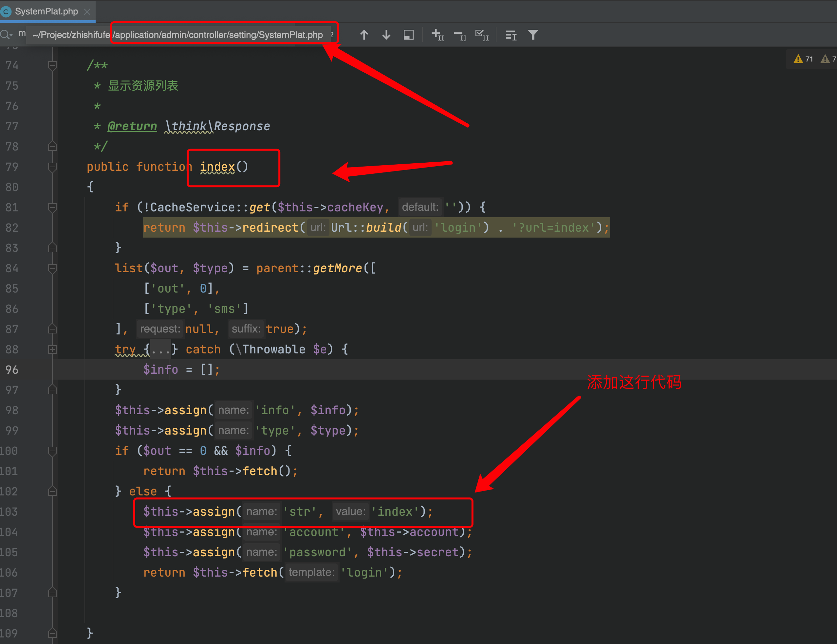Click fold end marker at line 83

52,248
